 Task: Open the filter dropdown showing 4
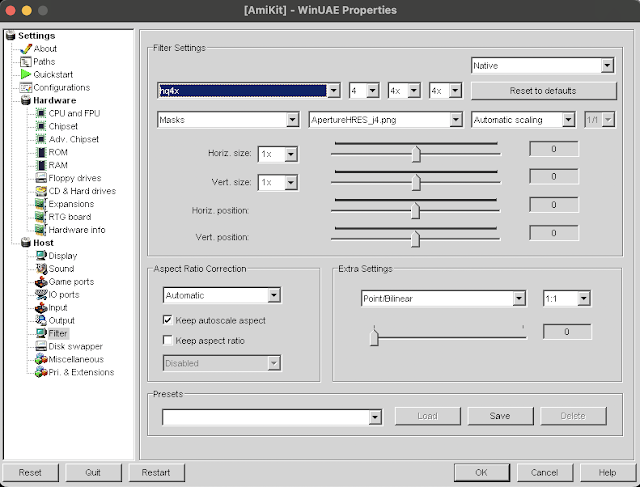[x=372, y=91]
